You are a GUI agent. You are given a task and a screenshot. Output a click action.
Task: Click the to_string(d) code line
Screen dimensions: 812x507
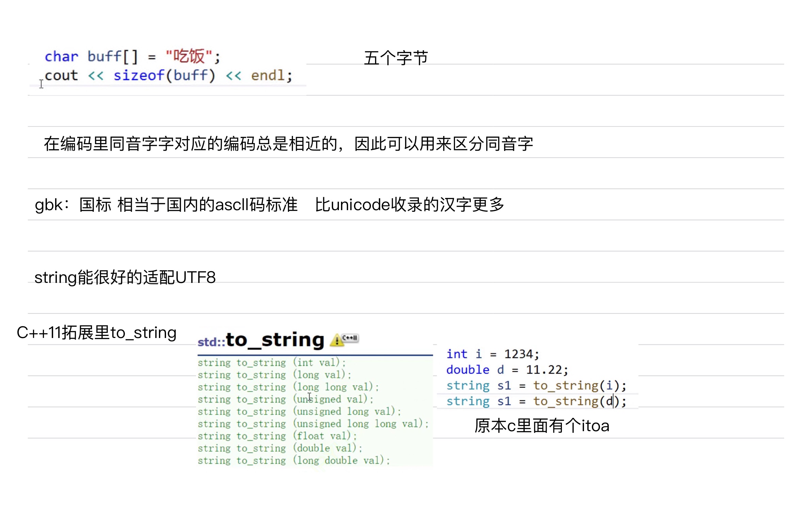536,401
